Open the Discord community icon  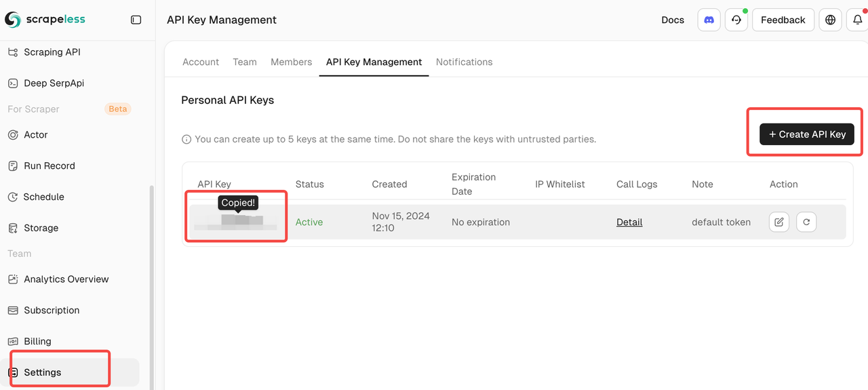tap(709, 20)
